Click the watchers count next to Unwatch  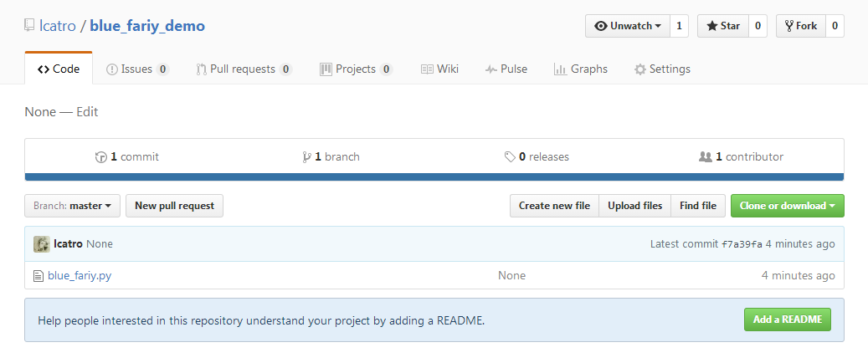point(679,26)
